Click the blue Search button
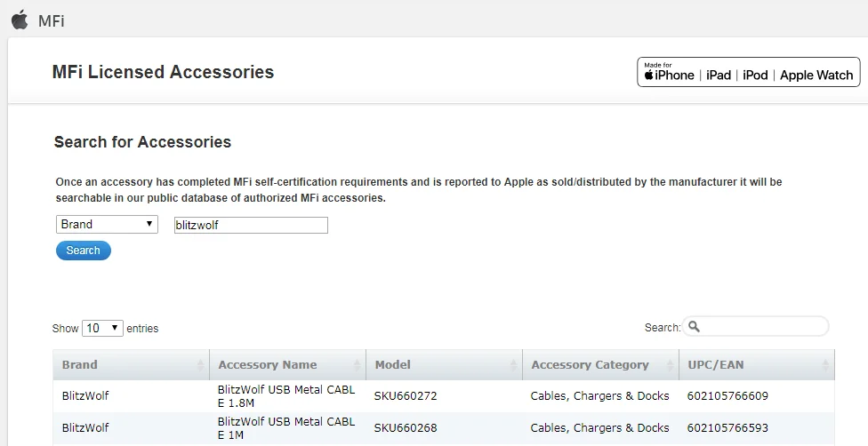 click(x=84, y=251)
